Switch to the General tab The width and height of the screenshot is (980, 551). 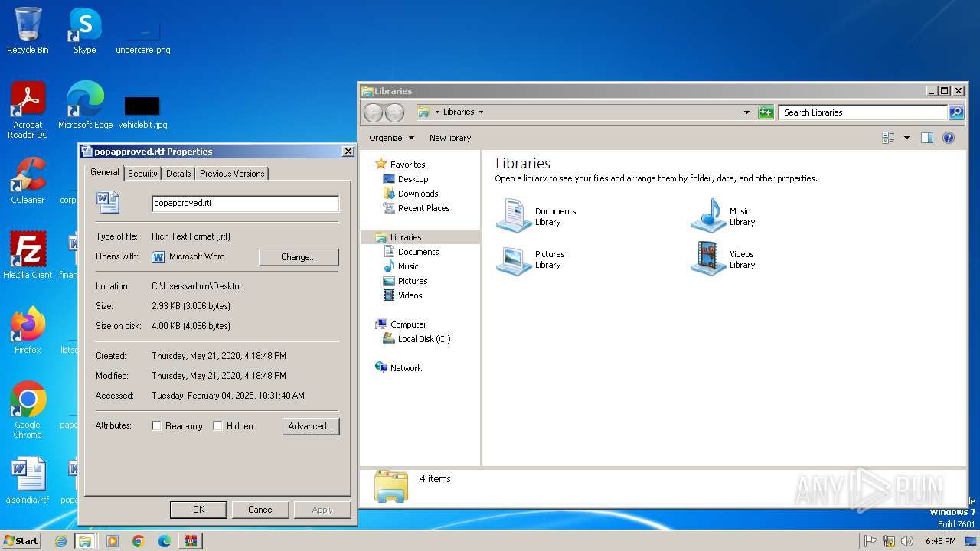(104, 173)
